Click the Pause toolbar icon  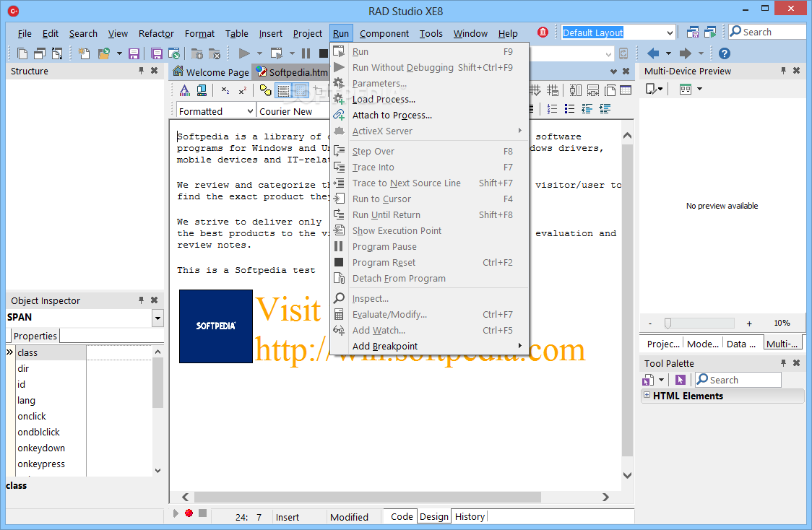click(306, 53)
